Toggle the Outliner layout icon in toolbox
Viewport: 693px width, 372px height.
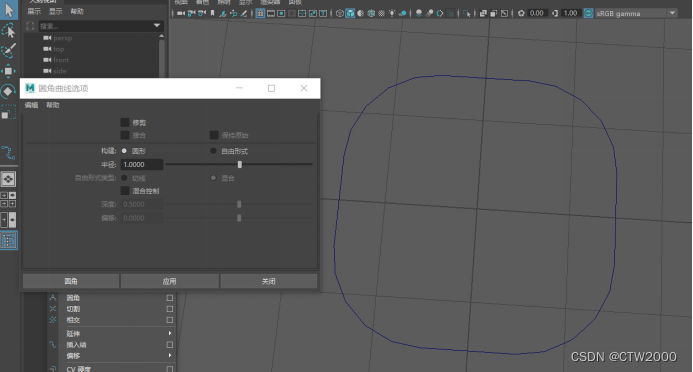click(x=9, y=240)
